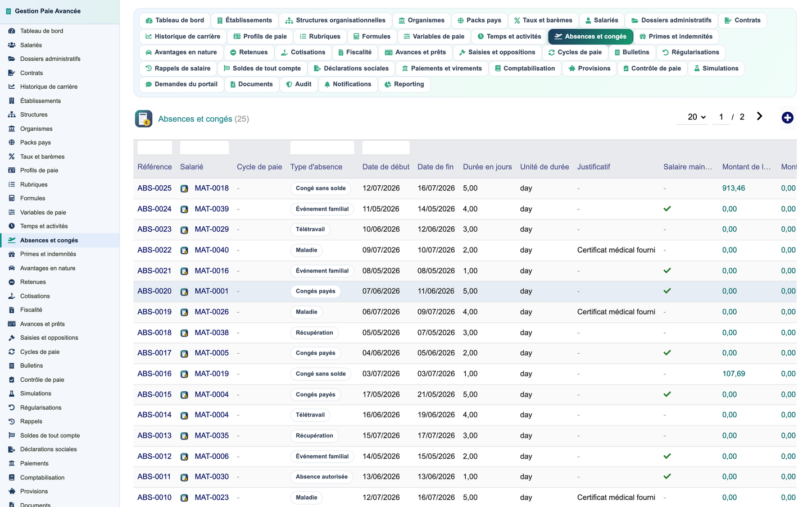The height and width of the screenshot is (507, 812).
Task: Click the Simulations flask icon in sidebar
Action: pos(11,394)
